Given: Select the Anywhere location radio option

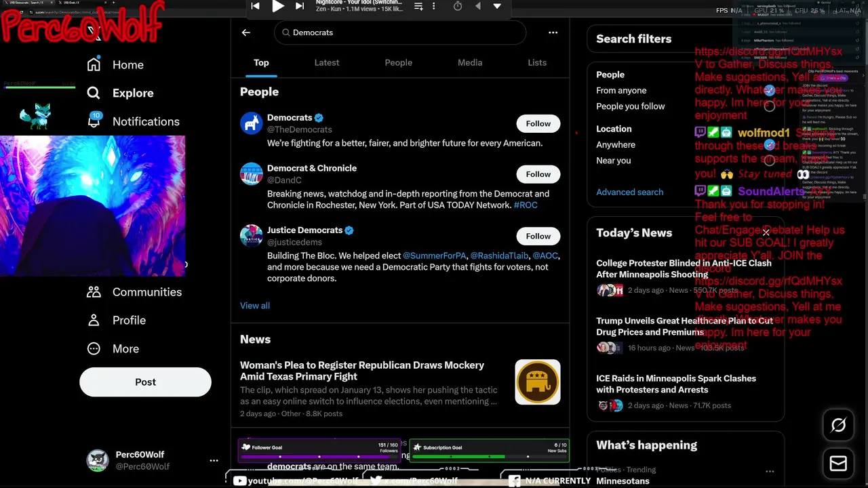Looking at the screenshot, I should pos(769,144).
